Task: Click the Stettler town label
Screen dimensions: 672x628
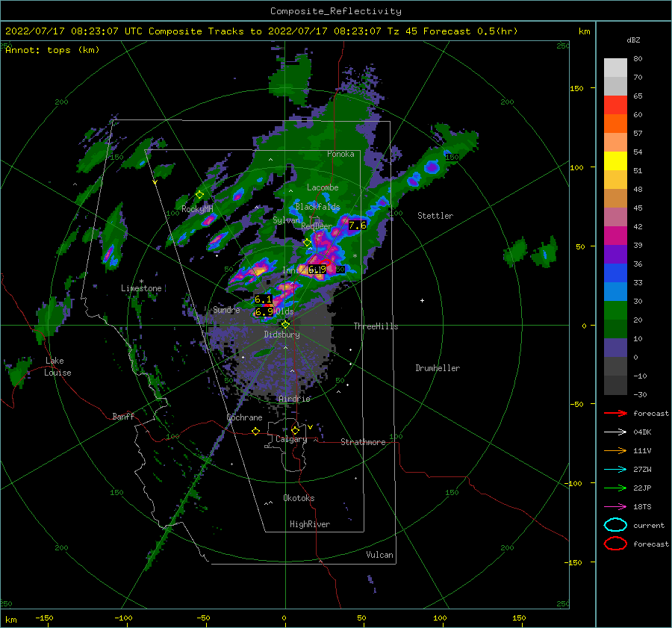Action: (x=435, y=216)
